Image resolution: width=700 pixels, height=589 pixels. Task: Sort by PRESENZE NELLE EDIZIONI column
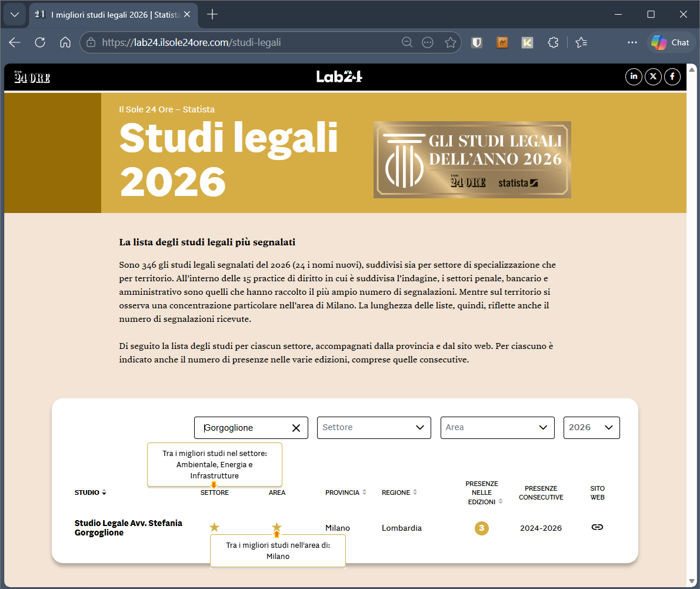click(484, 493)
